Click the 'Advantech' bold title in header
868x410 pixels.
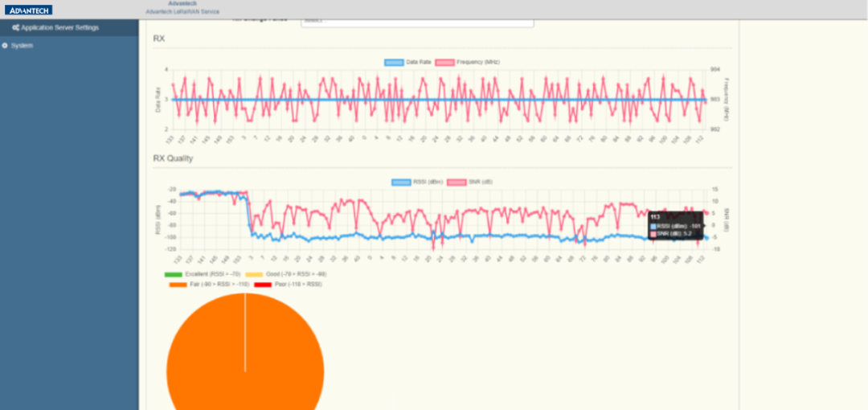(182, 3)
